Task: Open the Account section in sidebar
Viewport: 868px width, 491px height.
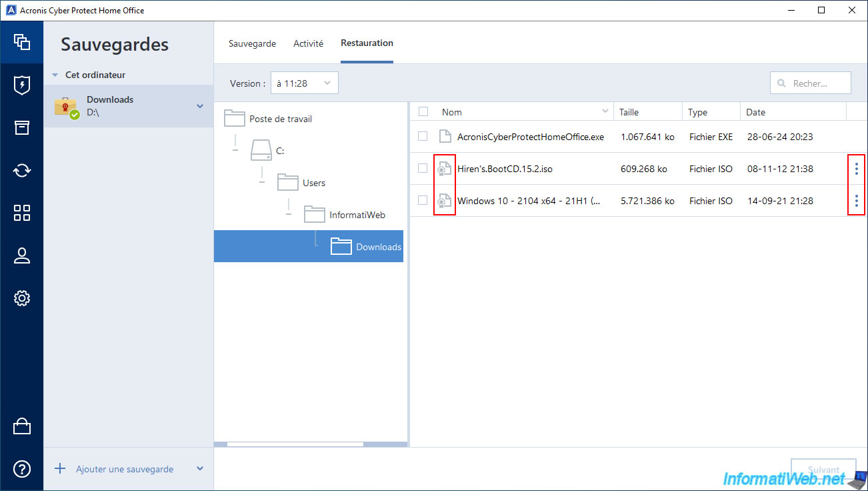Action: [22, 256]
